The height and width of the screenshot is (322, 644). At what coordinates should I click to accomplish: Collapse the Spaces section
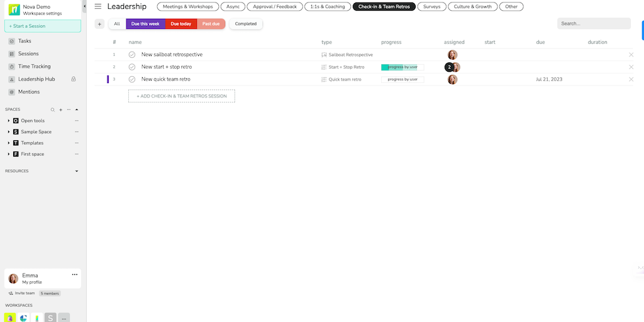pyautogui.click(x=76, y=109)
